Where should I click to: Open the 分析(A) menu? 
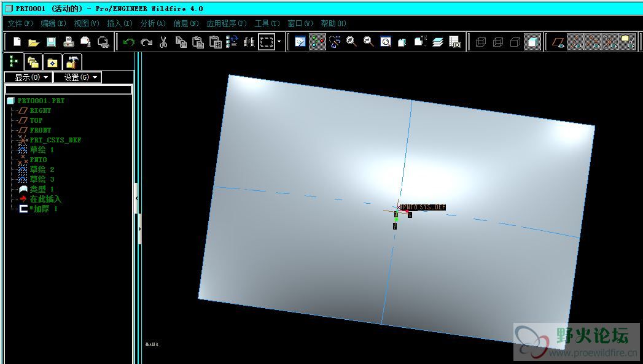[x=153, y=23]
